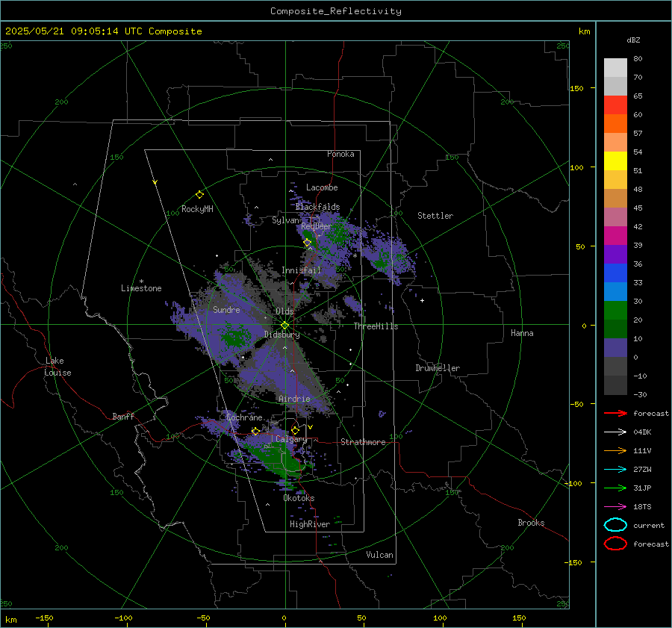Screen dimensions: 672x628
Task: Click the Innisfail city label
Action: click(301, 270)
